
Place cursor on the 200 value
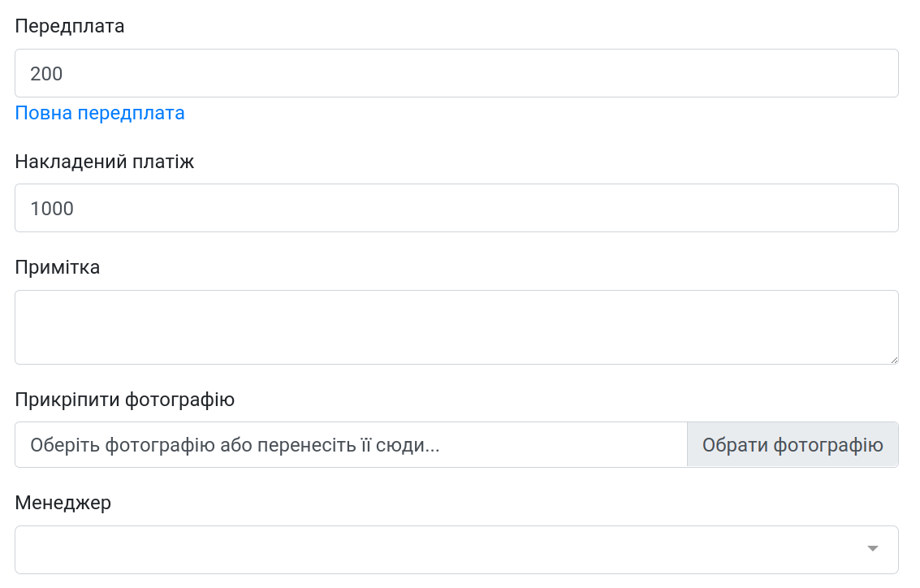(46, 74)
